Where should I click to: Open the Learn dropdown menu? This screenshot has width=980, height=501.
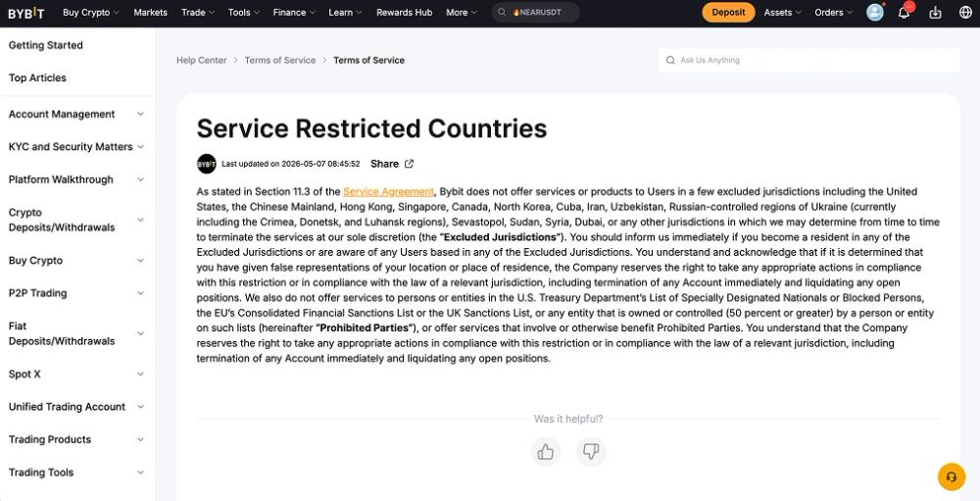click(345, 13)
